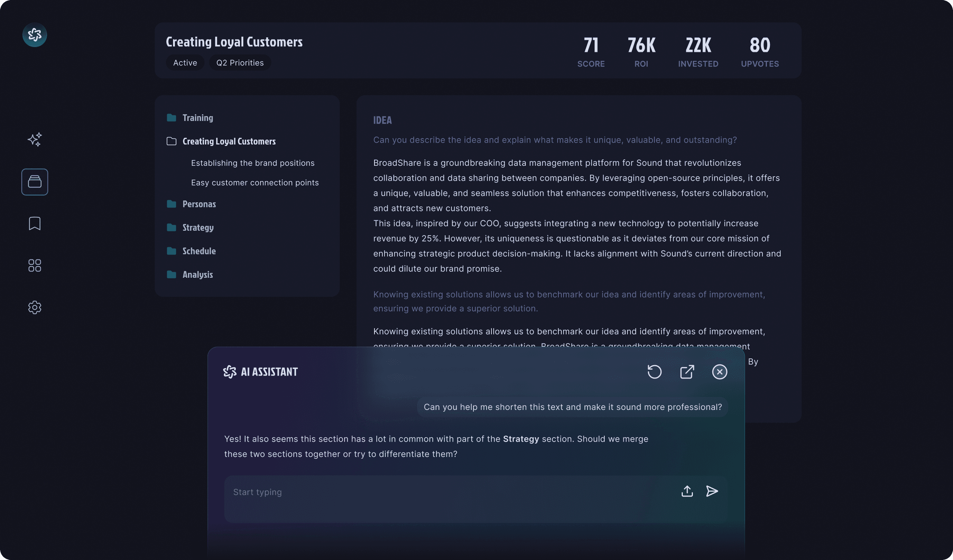This screenshot has height=560, width=953.
Task: Open the grid apps sidebar icon
Action: tap(34, 265)
